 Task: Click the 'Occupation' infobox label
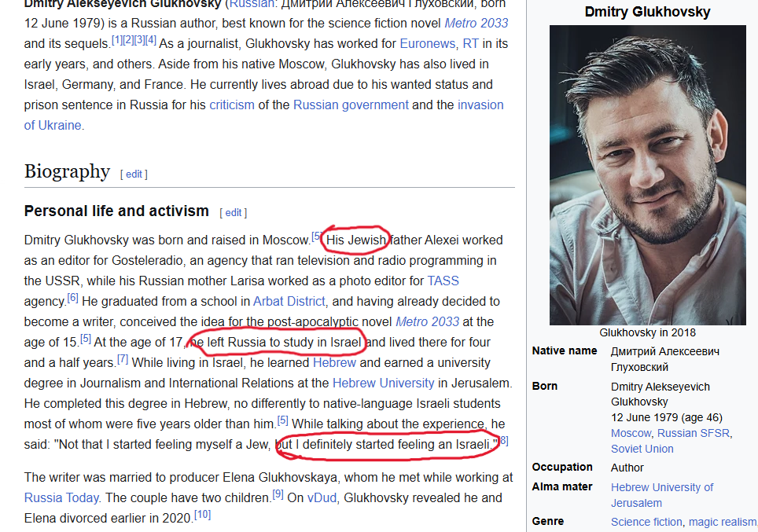(x=561, y=467)
